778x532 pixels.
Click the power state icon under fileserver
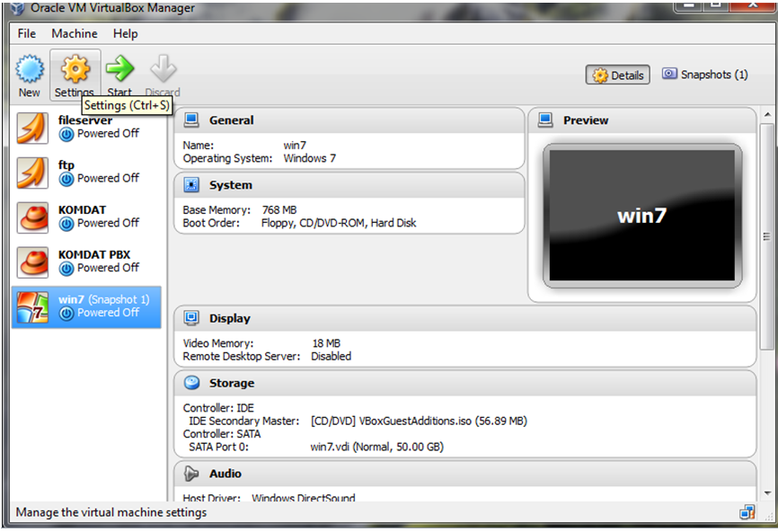coord(66,135)
